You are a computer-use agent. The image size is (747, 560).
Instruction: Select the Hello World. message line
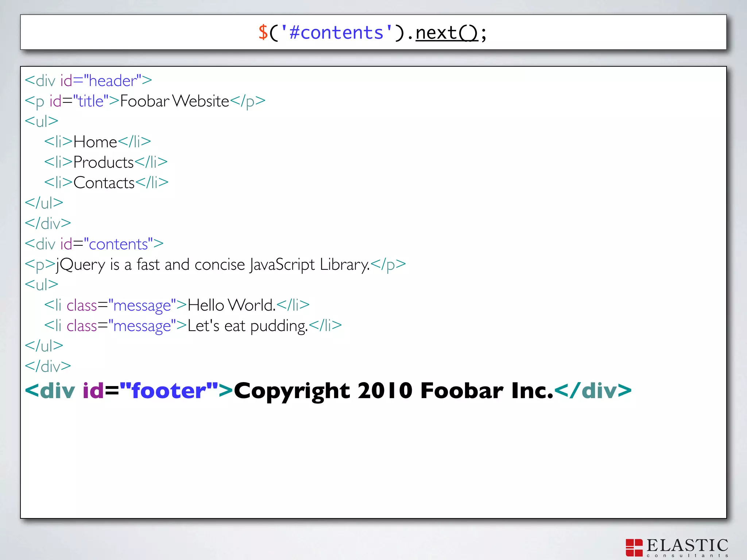177,305
